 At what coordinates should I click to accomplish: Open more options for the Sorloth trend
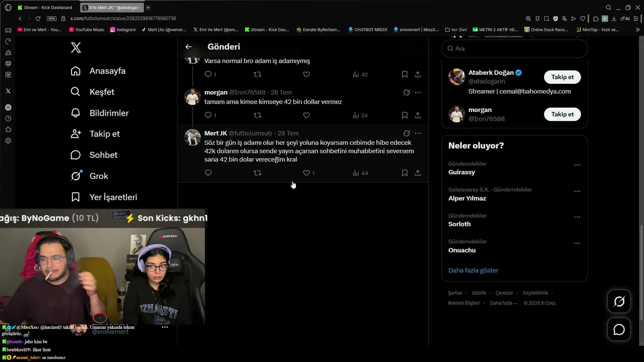coord(577,217)
